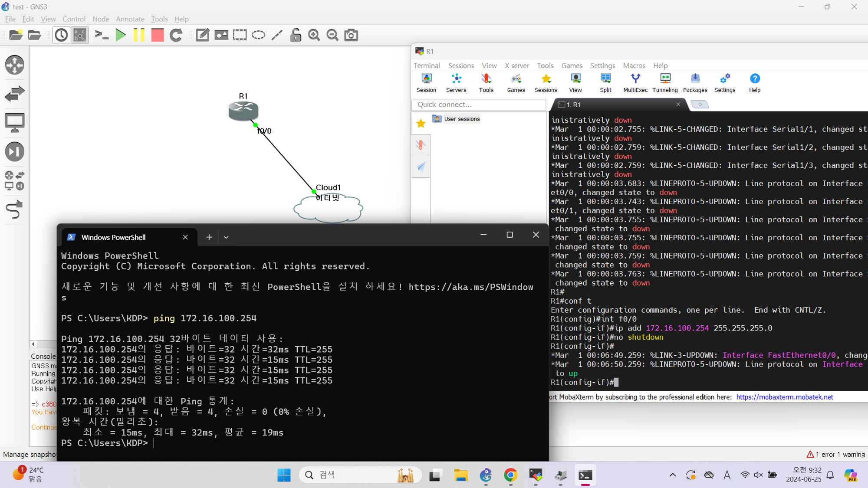Click the reload all nodes icon
The image size is (868, 488).
(176, 35)
